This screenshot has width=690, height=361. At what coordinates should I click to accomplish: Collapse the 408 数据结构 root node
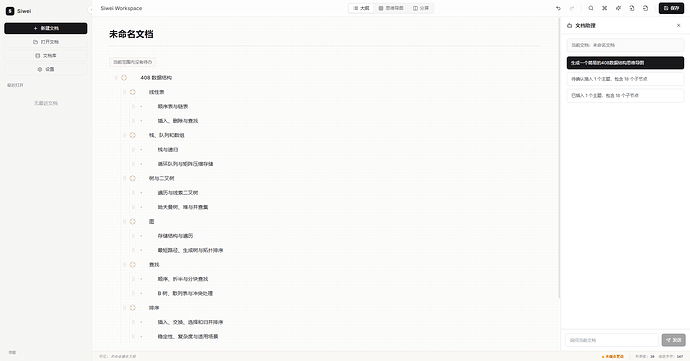pos(124,77)
